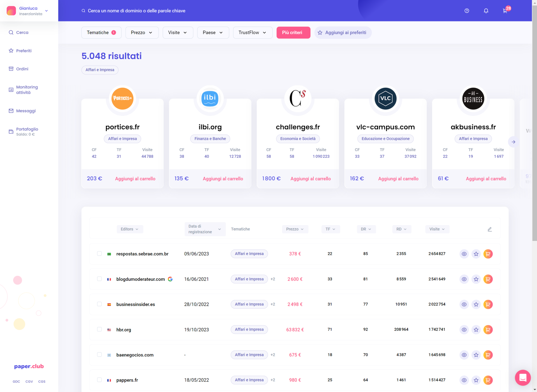Click the notifications bell icon
The height and width of the screenshot is (392, 537).
486,11
